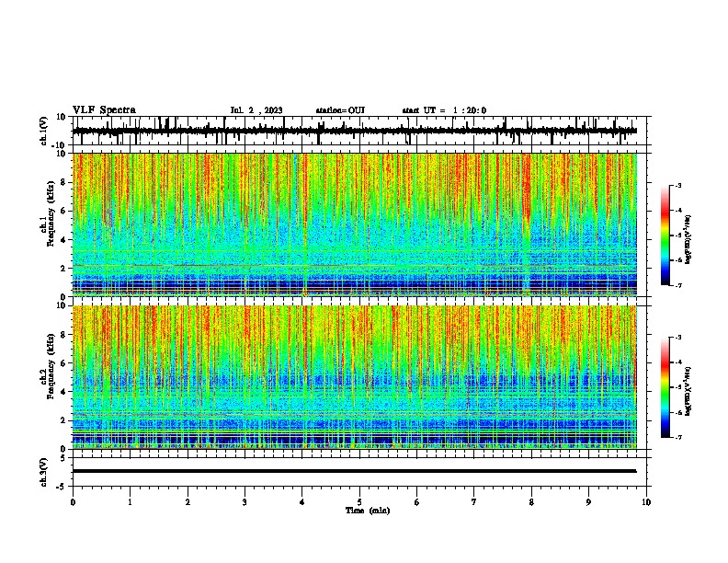728x563 pixels.
Task: Click the "6" kHz tick on ch.2 frequency axis
Action: 64,363
